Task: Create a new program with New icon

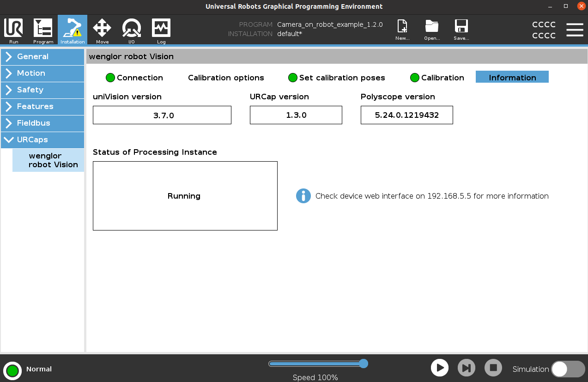Action: pyautogui.click(x=402, y=30)
